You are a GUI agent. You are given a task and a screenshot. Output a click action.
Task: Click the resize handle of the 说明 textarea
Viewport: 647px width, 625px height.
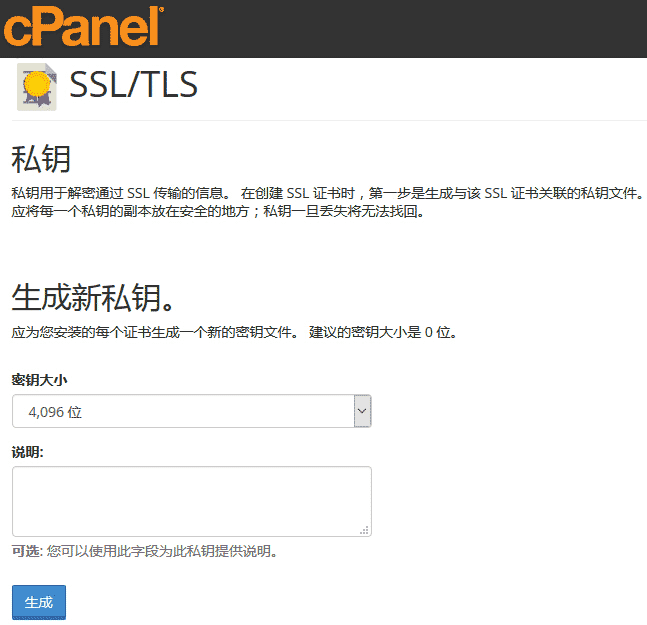coord(365,530)
